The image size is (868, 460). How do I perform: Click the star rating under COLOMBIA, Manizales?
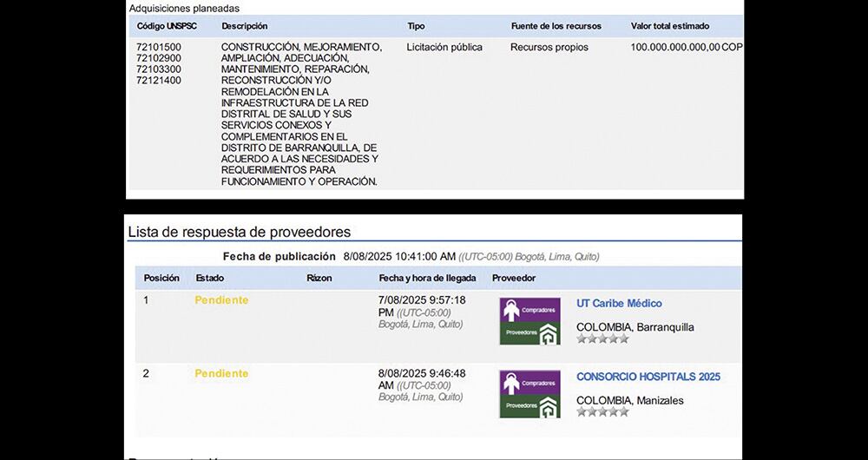[603, 412]
